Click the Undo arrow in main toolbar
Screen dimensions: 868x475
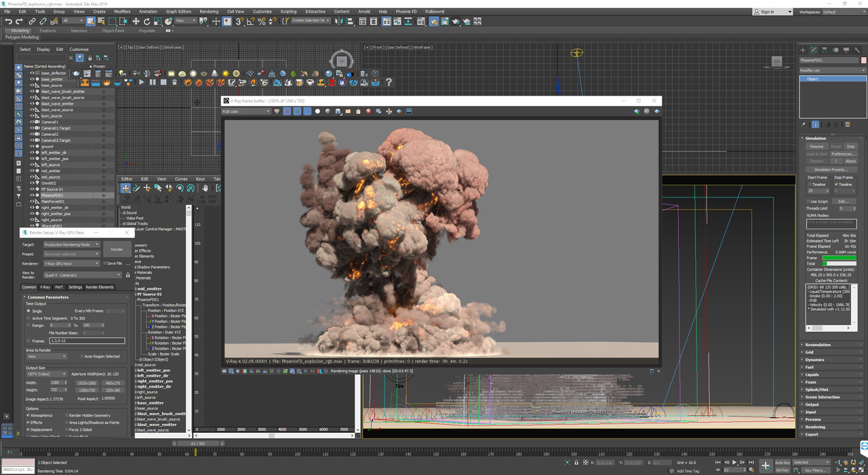tap(9, 21)
